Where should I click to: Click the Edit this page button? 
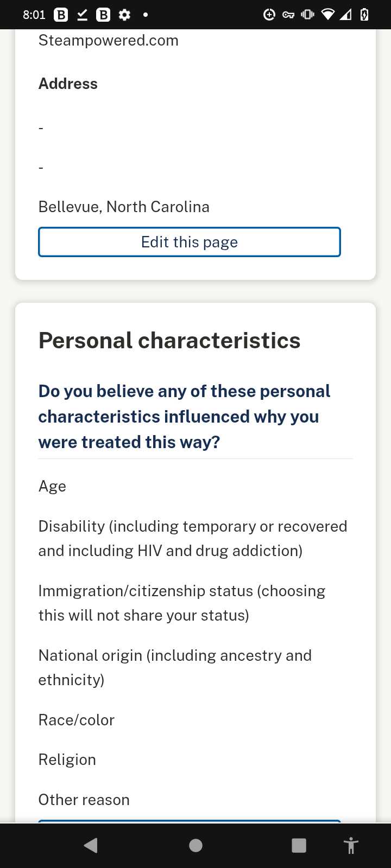190,242
